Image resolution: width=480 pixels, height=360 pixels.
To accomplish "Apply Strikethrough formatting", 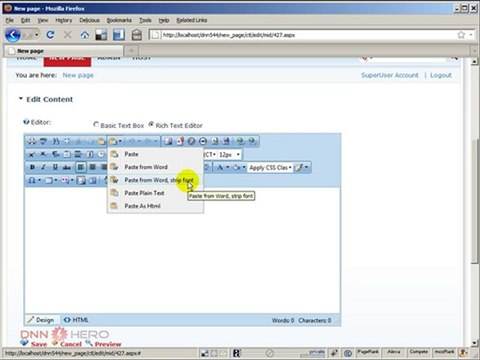I will [67, 167].
